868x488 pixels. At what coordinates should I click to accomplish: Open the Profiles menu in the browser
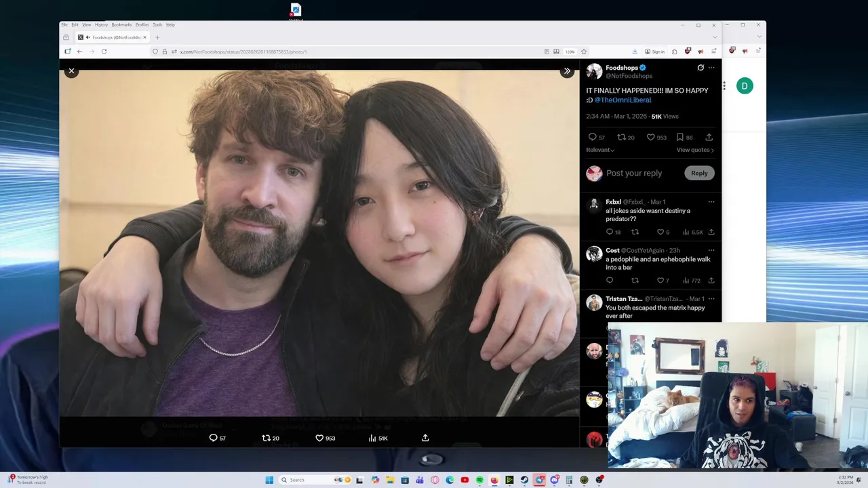[x=142, y=25]
